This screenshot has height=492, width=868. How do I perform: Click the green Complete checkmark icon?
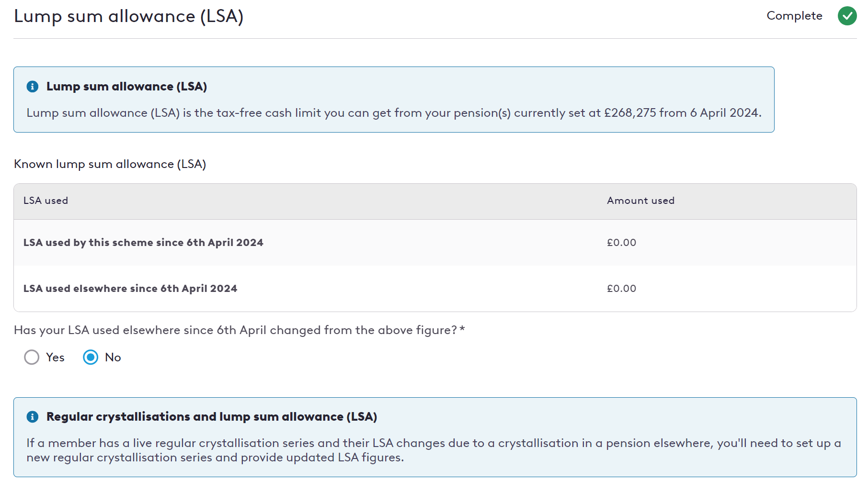tap(847, 16)
